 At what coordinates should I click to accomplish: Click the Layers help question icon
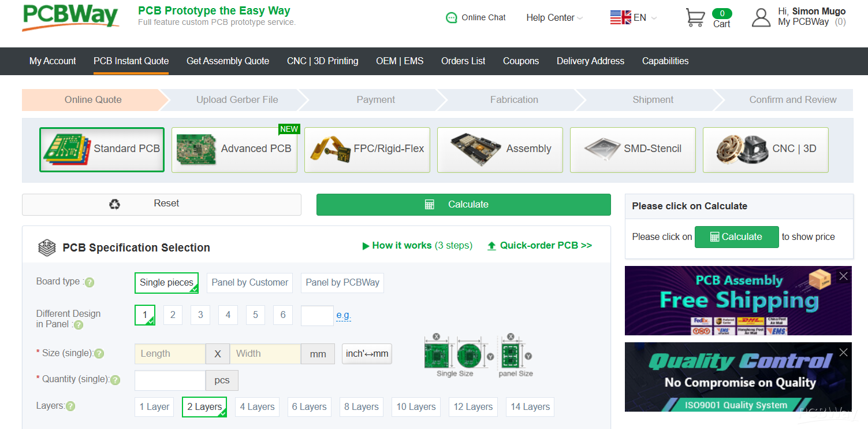coord(70,406)
